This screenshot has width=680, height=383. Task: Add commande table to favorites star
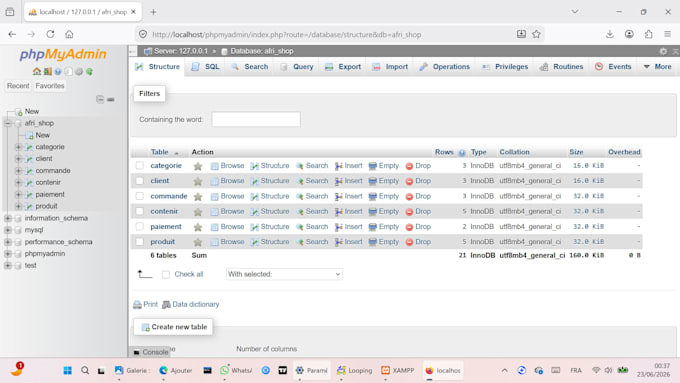198,196
